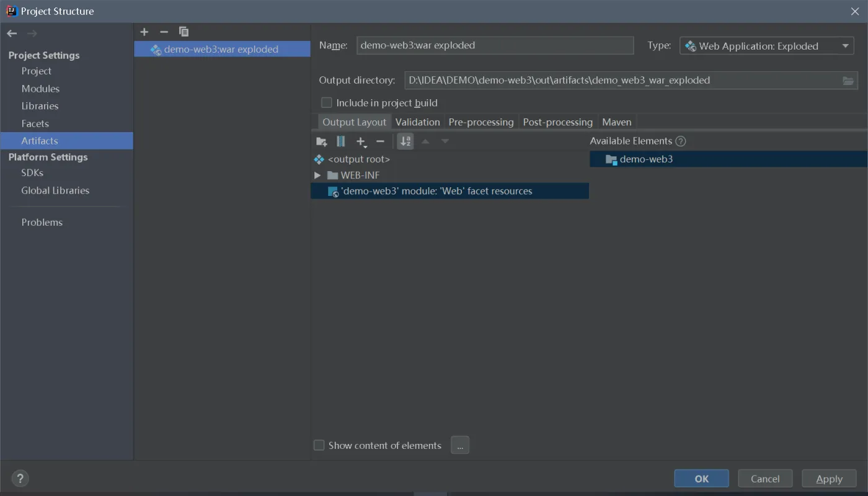
Task: Switch to the Post-processing tab
Action: coord(558,122)
